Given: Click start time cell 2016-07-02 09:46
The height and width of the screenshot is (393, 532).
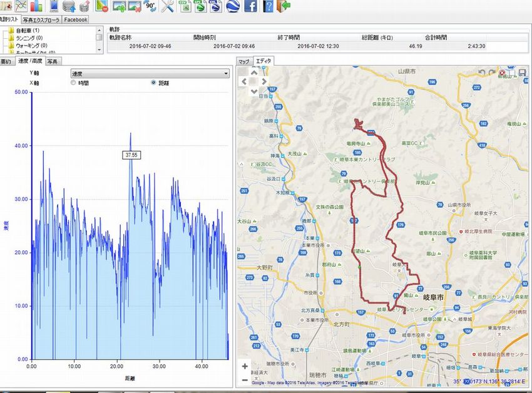Looking at the screenshot, I should 234,46.
